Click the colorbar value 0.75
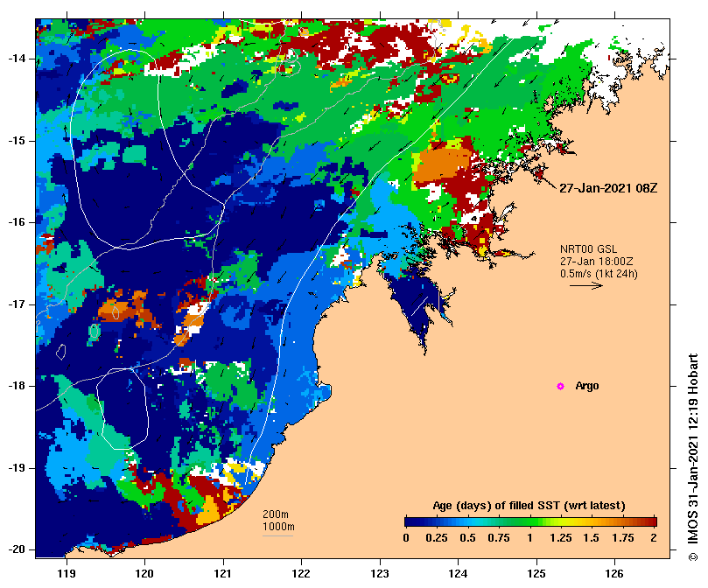 coord(499,538)
